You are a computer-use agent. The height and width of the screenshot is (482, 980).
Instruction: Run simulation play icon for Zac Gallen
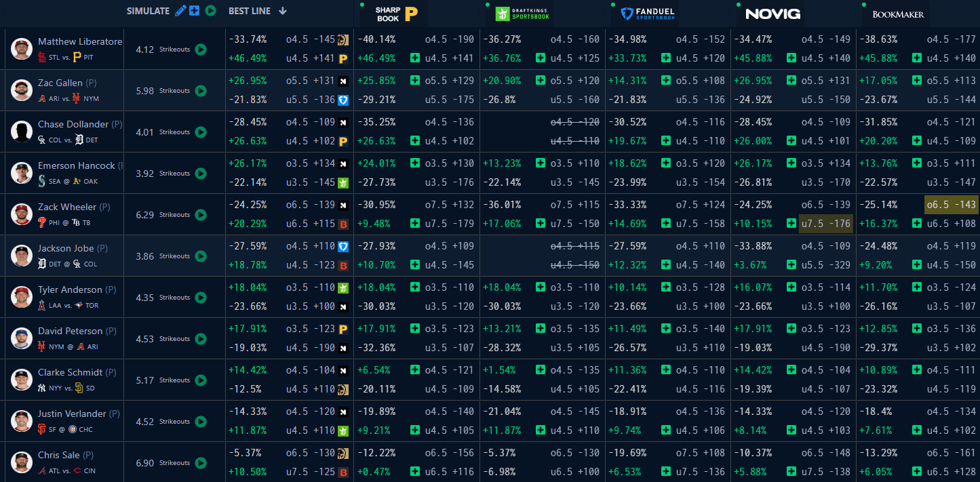[201, 91]
